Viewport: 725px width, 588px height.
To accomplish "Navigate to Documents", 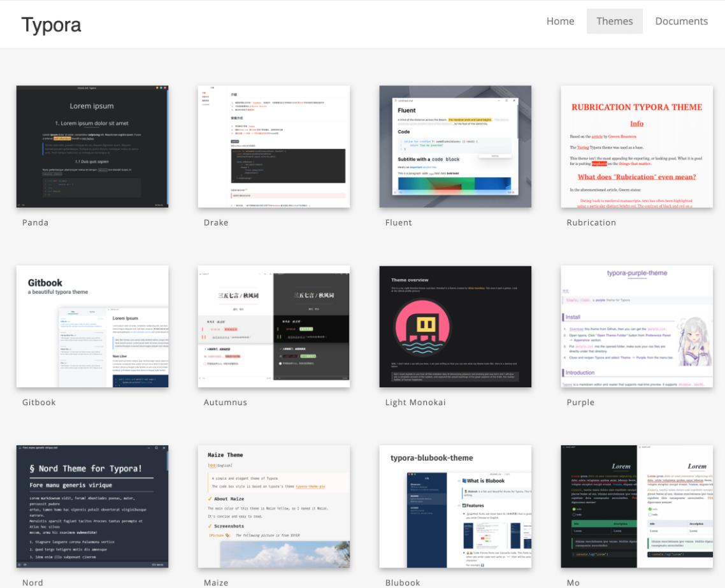I will coord(681,21).
